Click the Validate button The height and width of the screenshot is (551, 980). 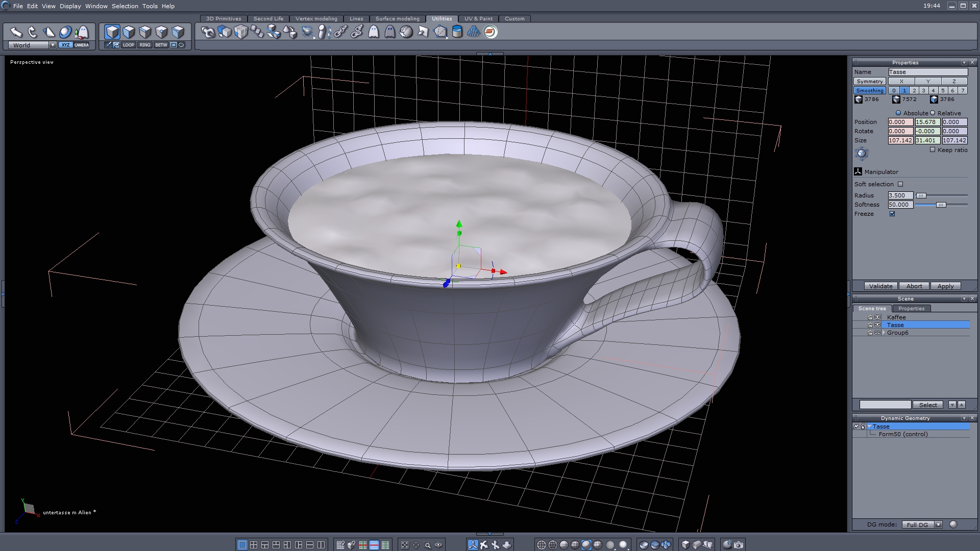click(880, 286)
